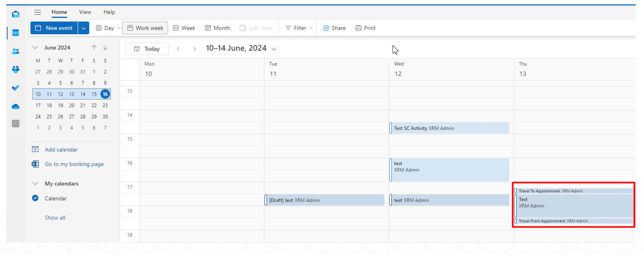Open the Help tab

coord(109,12)
